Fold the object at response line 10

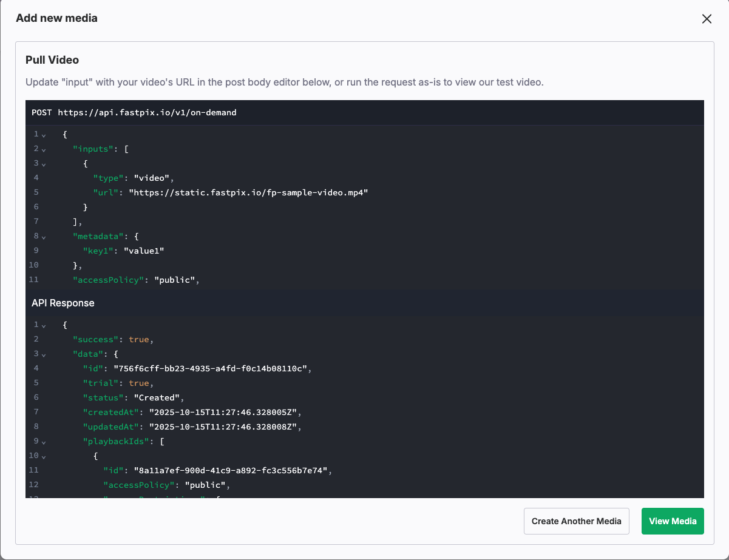[x=44, y=456]
